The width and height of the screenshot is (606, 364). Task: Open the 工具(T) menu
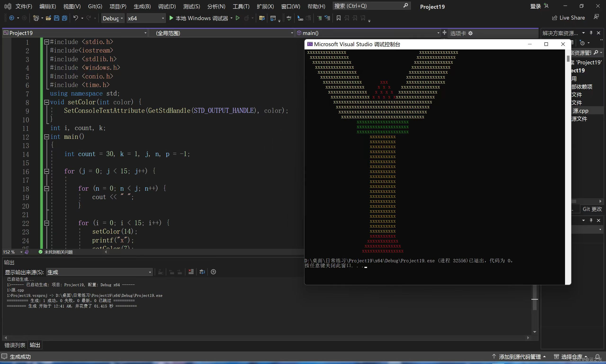(241, 6)
